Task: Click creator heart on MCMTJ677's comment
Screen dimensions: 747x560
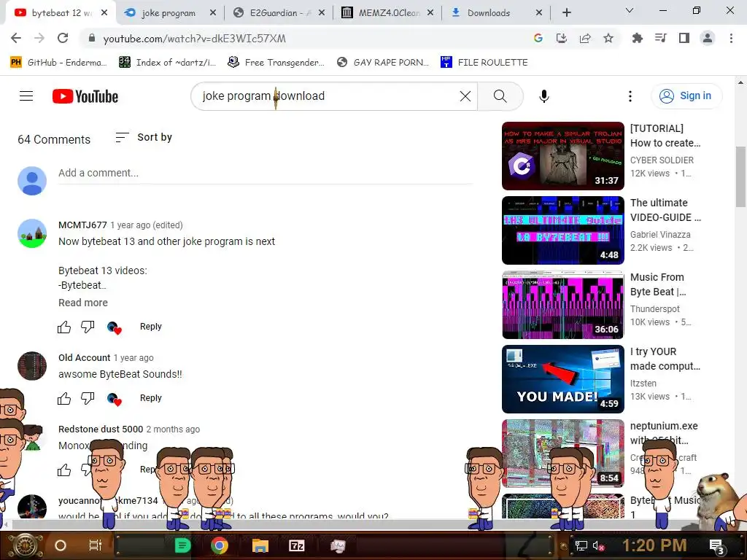Action: click(x=115, y=327)
